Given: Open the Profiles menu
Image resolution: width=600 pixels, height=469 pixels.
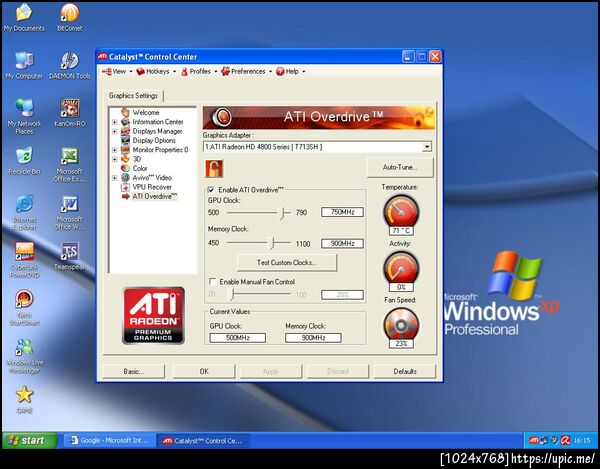Looking at the screenshot, I should (x=199, y=72).
